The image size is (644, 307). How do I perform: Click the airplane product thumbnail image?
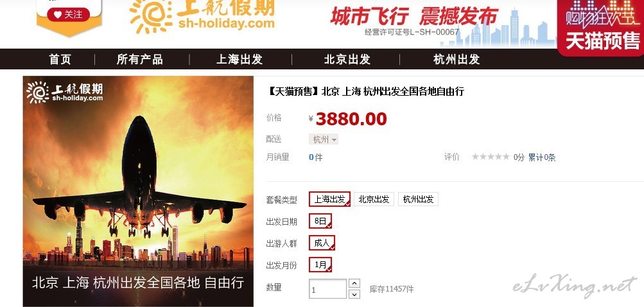(138, 191)
